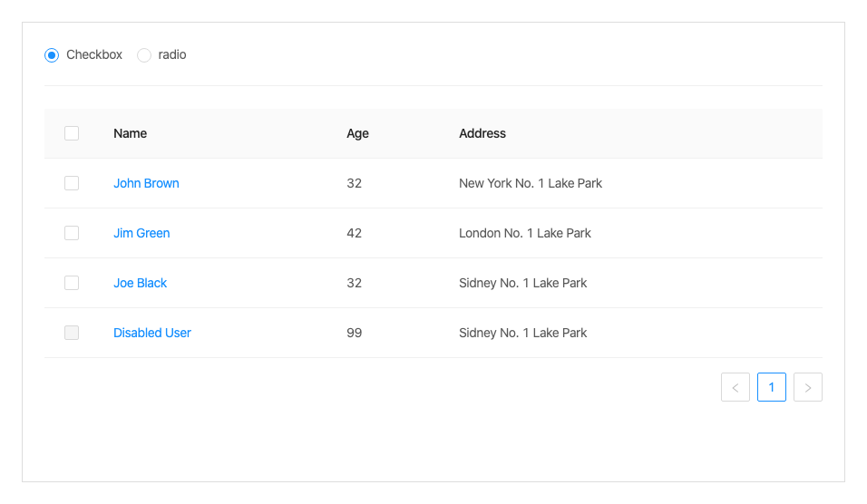
Task: Click the previous page arrow icon
Action: tap(735, 387)
